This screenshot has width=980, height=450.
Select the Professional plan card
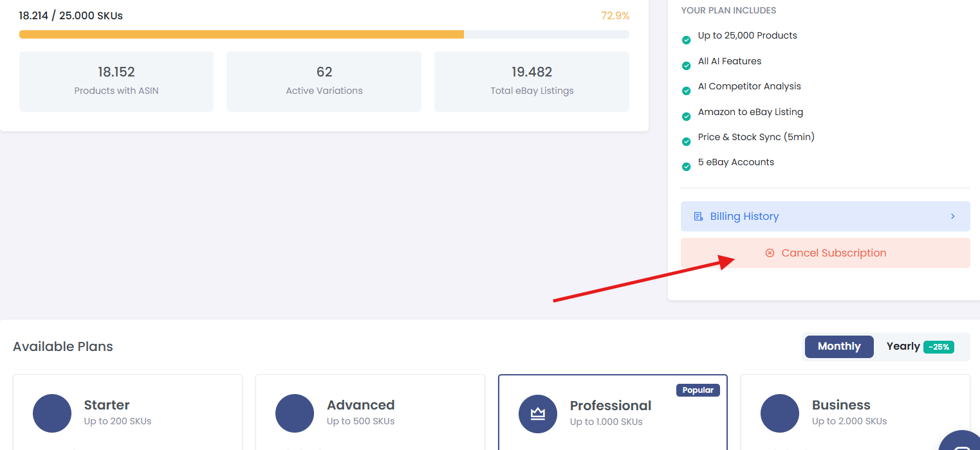613,412
